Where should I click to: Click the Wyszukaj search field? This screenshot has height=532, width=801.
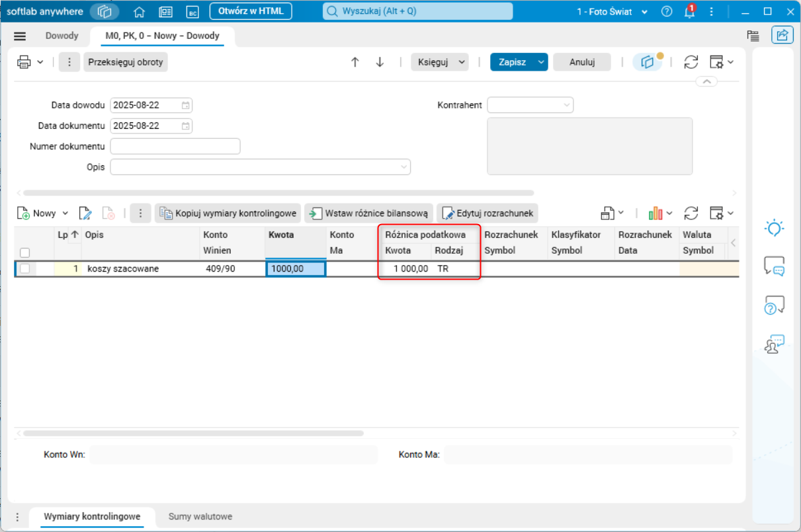(x=417, y=11)
